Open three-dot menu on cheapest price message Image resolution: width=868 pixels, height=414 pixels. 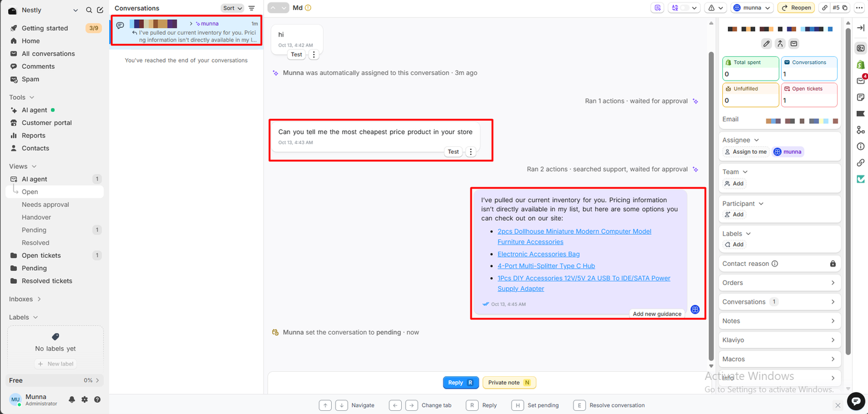[x=471, y=152]
